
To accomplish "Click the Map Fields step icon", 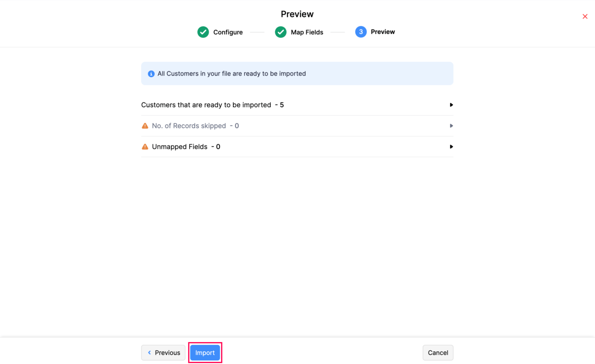I will click(x=281, y=31).
